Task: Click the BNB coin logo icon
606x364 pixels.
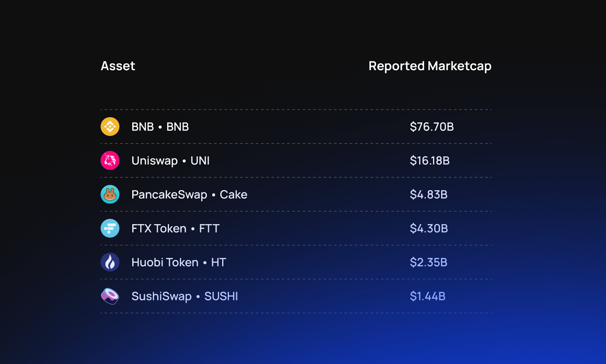Action: 110,127
